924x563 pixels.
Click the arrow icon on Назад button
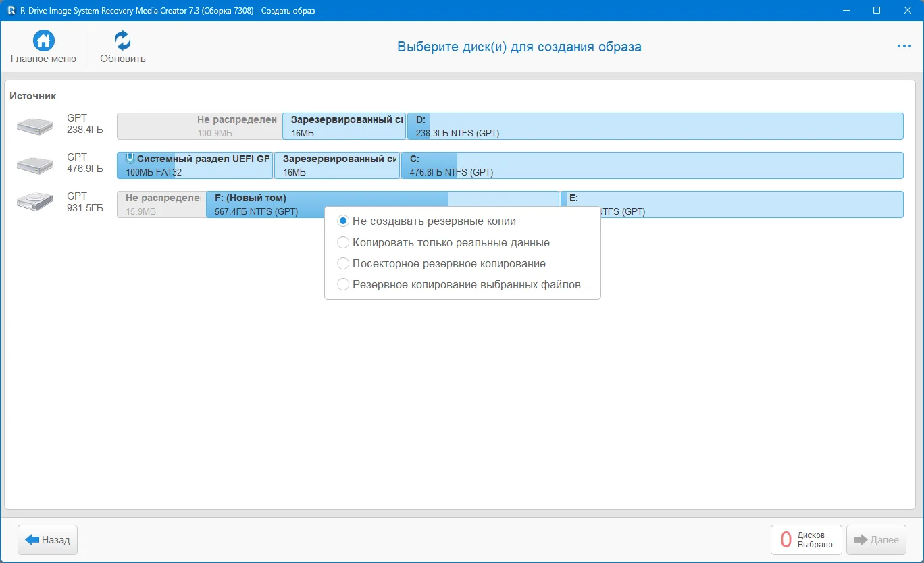32,540
